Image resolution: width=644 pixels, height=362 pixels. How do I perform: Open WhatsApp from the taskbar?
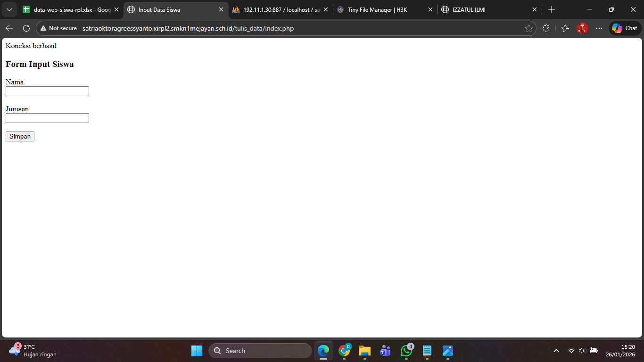[x=406, y=351]
